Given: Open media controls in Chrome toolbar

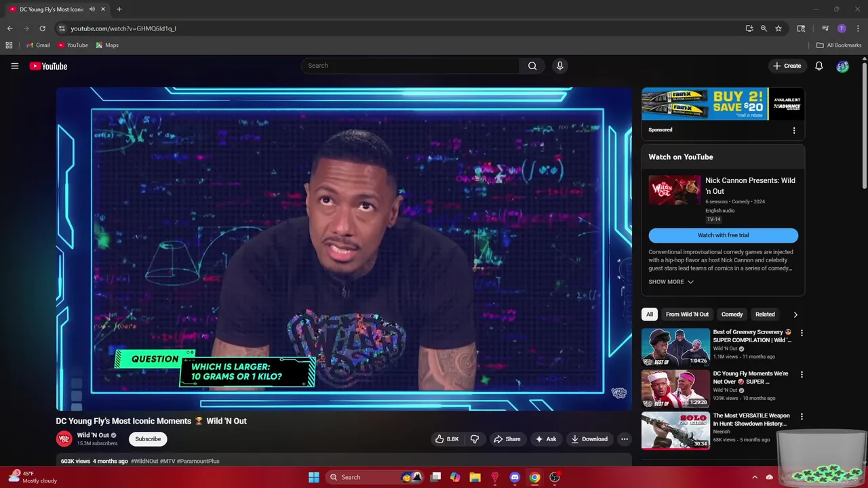Looking at the screenshot, I should tap(825, 28).
